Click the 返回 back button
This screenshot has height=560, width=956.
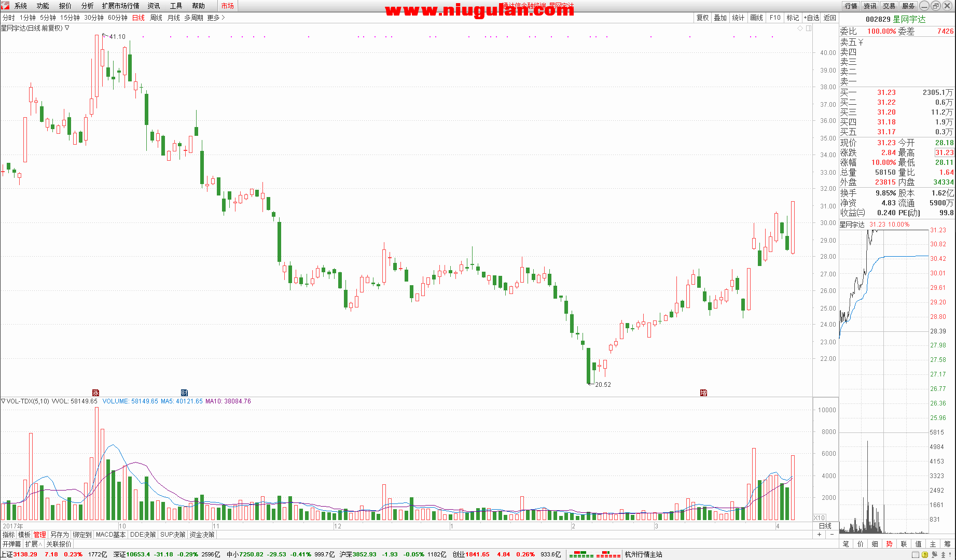click(830, 18)
